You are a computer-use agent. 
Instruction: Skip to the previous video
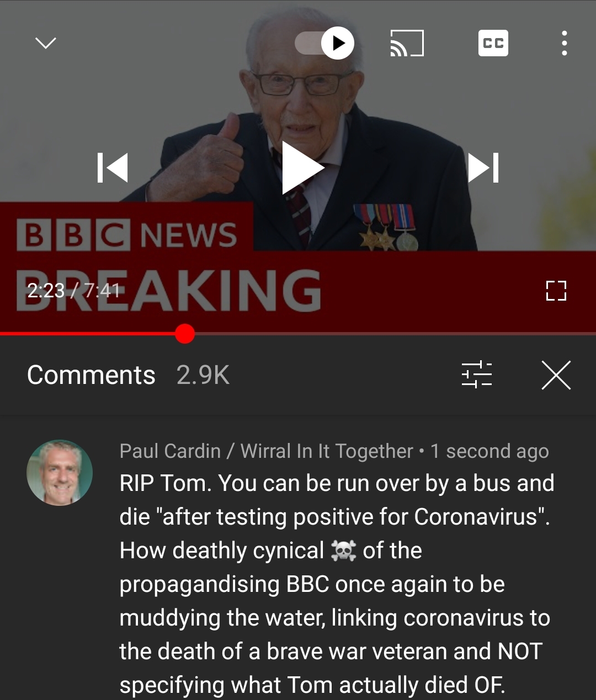click(113, 168)
